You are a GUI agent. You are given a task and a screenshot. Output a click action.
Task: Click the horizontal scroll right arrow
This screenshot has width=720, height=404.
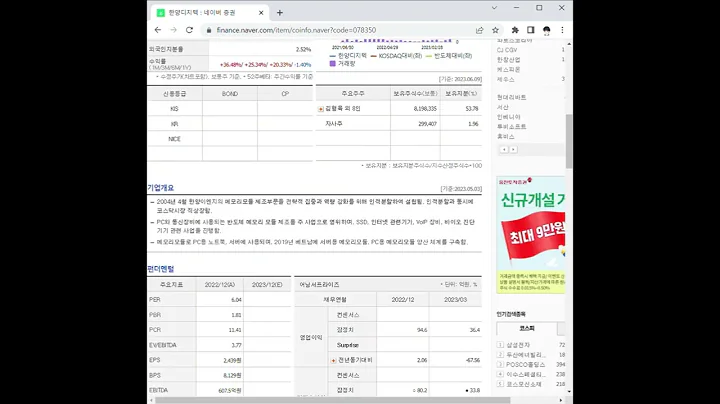(561, 400)
